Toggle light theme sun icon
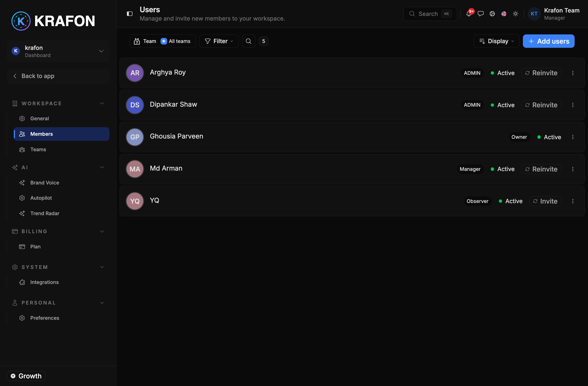 [x=516, y=14]
